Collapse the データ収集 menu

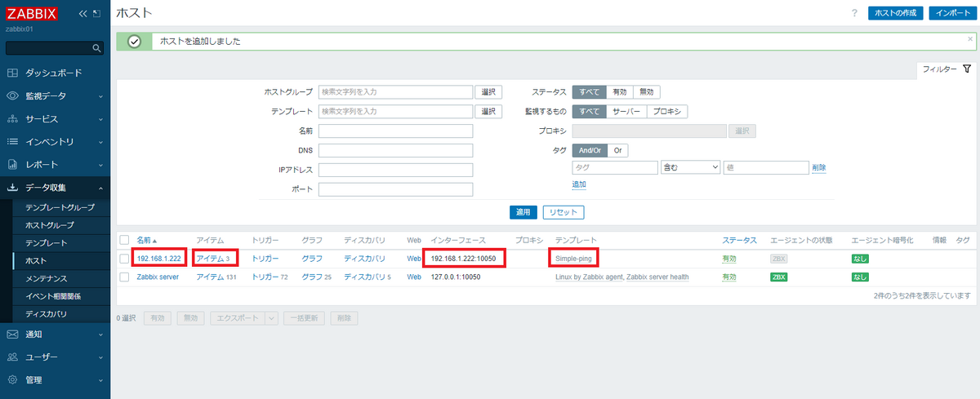100,188
